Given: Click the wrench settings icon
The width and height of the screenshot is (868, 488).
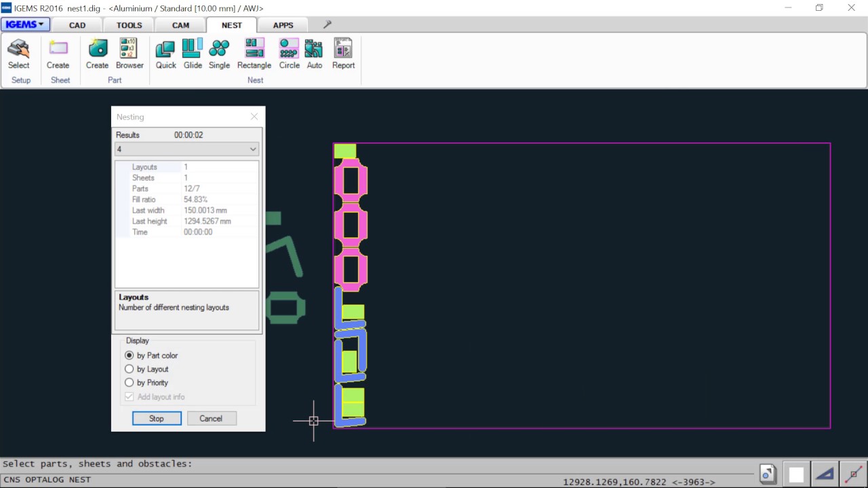Looking at the screenshot, I should (x=327, y=25).
